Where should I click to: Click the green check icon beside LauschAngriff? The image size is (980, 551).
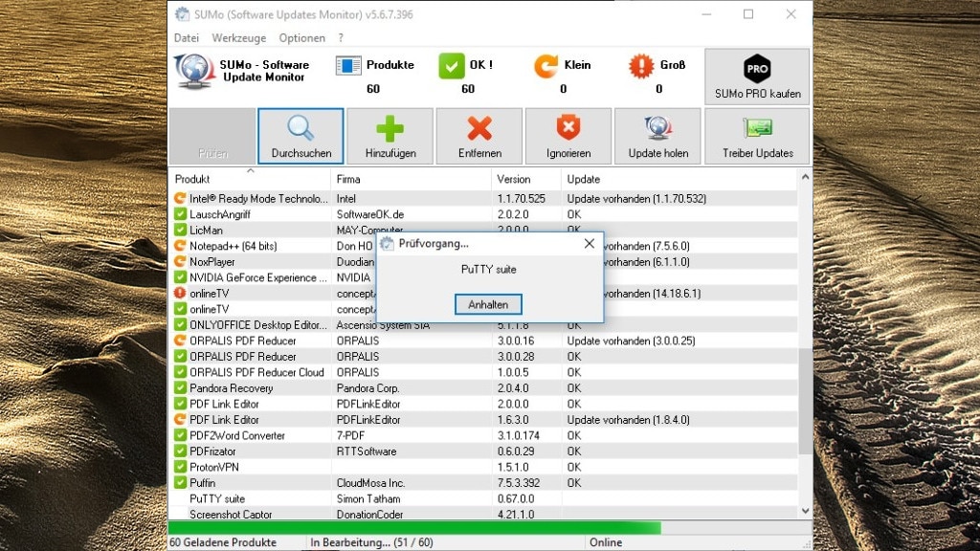(x=180, y=213)
